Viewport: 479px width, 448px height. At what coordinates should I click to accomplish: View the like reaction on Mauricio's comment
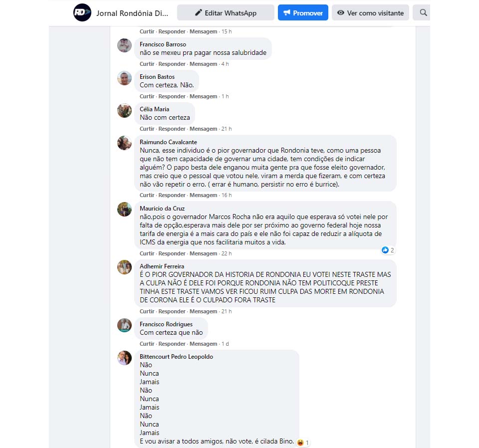388,250
